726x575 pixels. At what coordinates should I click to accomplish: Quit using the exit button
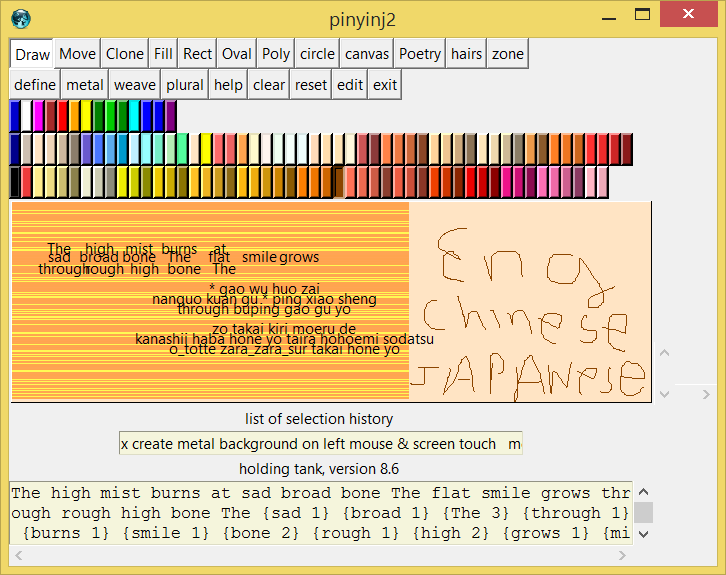point(385,85)
